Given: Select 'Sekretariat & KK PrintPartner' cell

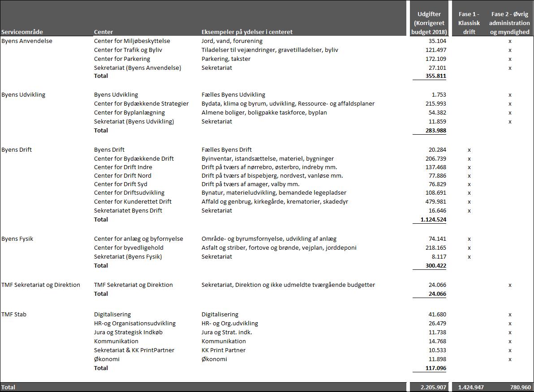Looking at the screenshot, I should pyautogui.click(x=134, y=350).
